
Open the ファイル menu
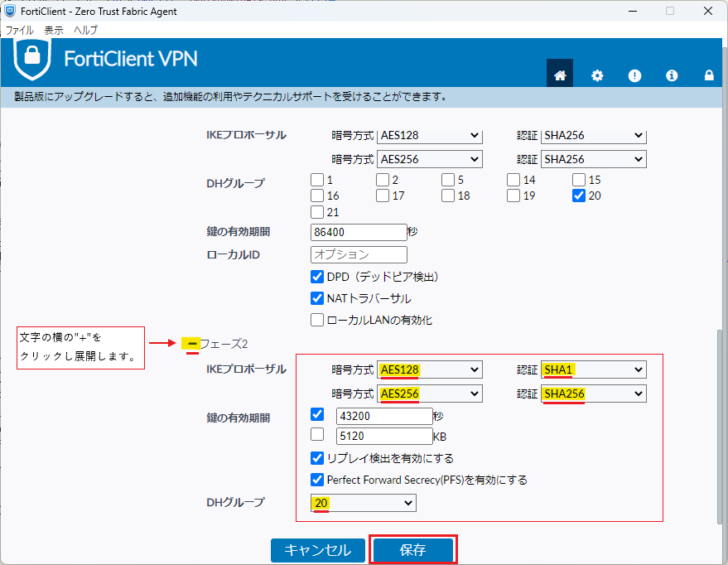20,30
